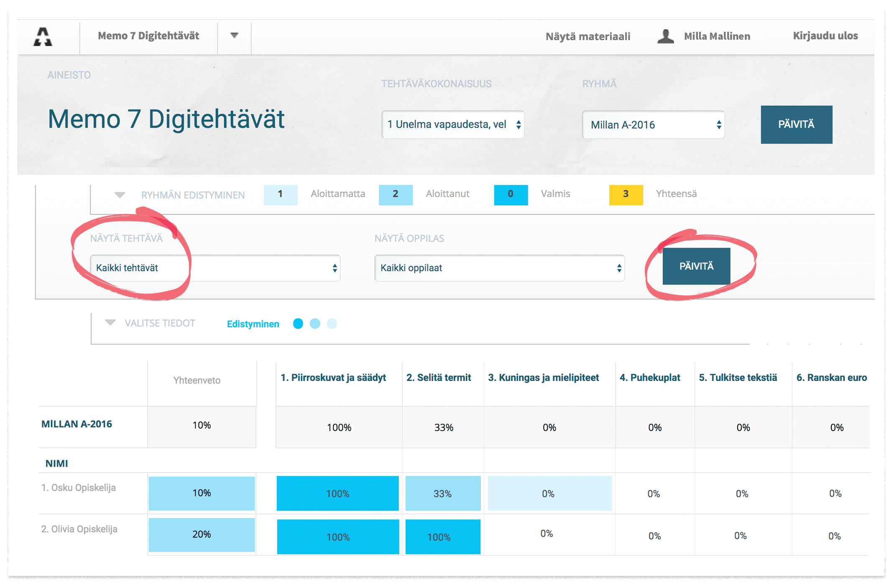Select the Edistyminen option

click(253, 324)
